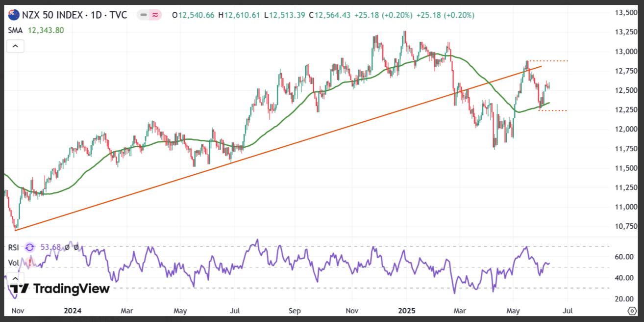Collapse the RSI pane legend chevron
Viewport: 644px width, 322px height.
15,278
